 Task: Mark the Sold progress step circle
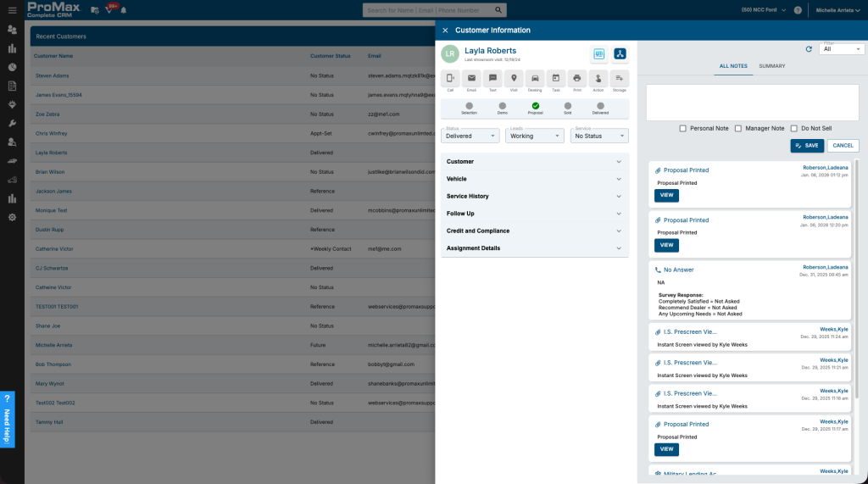(567, 106)
